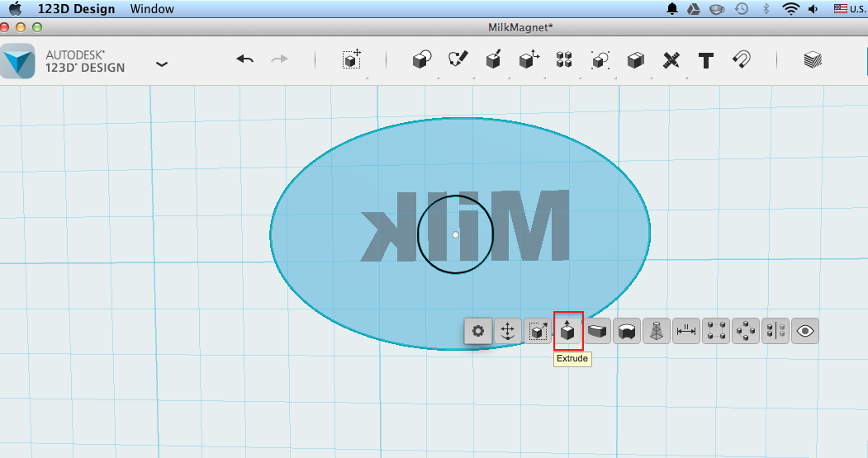The height and width of the screenshot is (458, 868).
Task: Select the Measure ruler tool
Action: pos(671,59)
